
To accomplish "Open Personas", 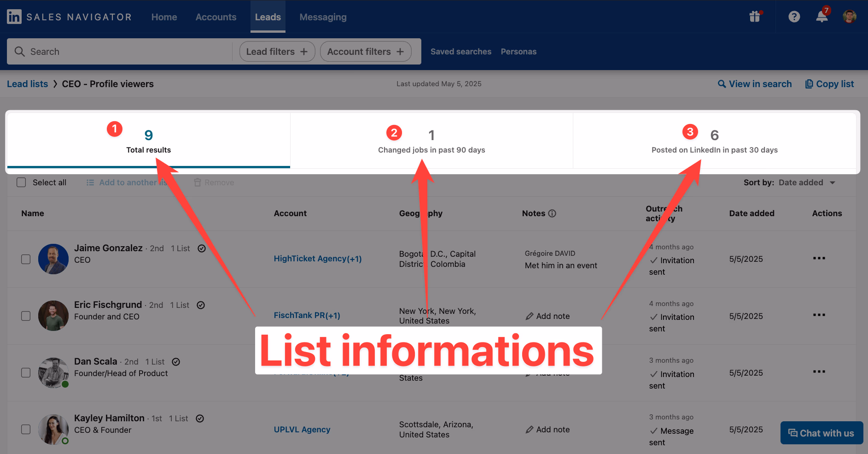I will click(x=518, y=52).
